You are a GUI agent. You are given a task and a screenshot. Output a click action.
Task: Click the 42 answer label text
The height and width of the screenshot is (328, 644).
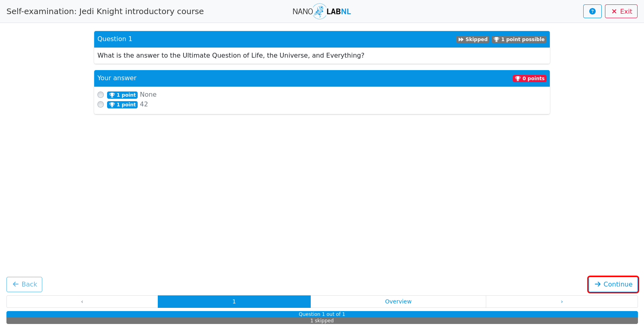[x=144, y=104]
